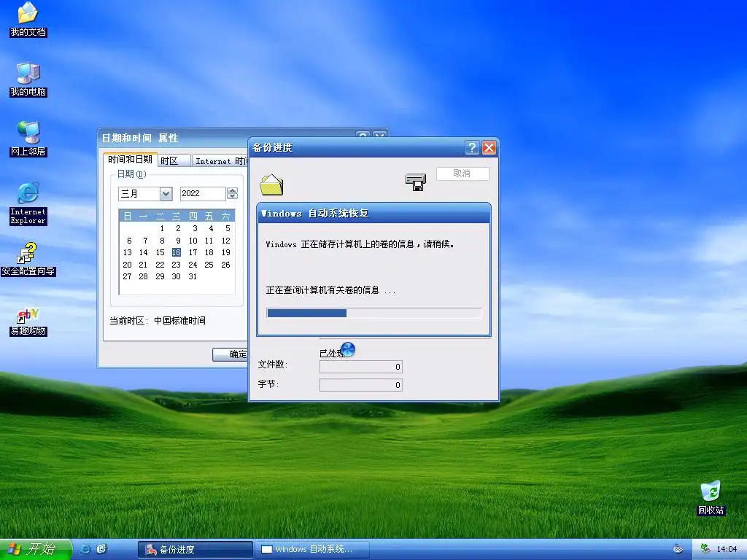Click the network tray icon beside the clock

coord(705,549)
